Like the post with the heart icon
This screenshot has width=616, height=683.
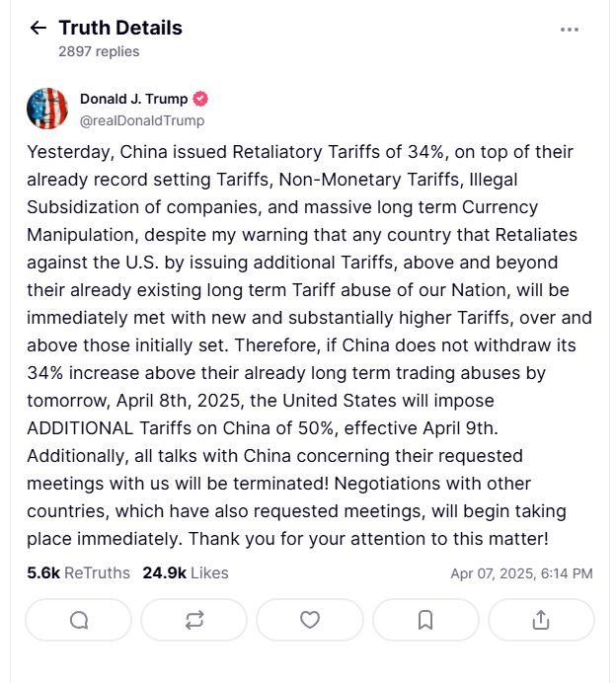[x=310, y=620]
